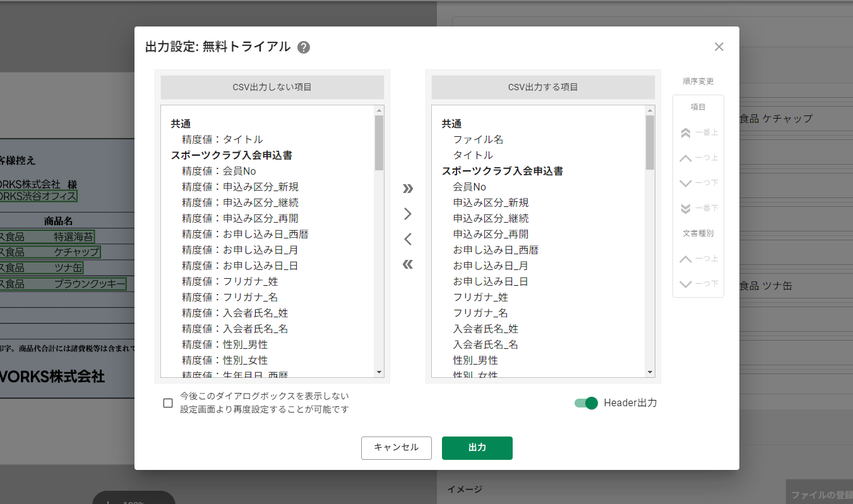The height and width of the screenshot is (504, 853).
Task: Select 精度値：会員No in the left list
Action: 219,171
